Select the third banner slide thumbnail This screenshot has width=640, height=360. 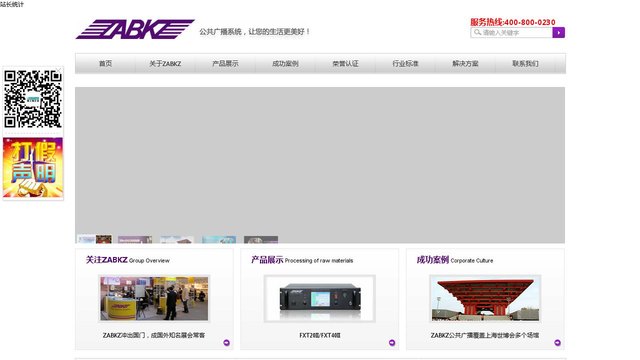point(177,240)
